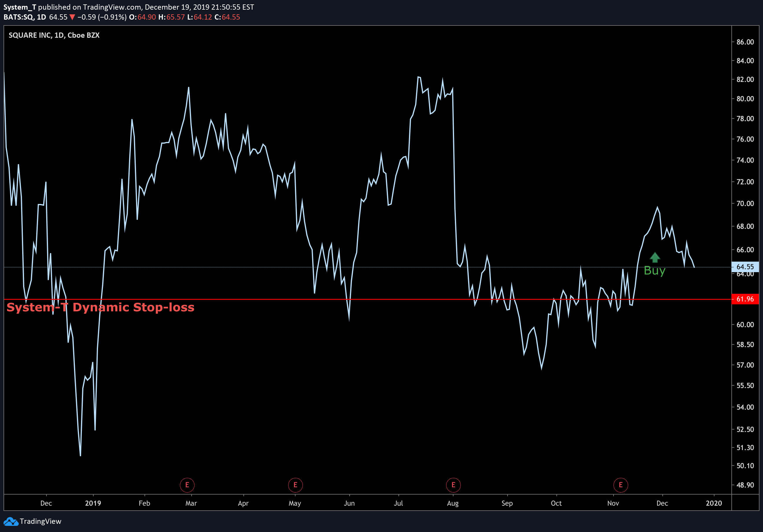Image resolution: width=763 pixels, height=532 pixels.
Task: Click the 70.00 price axis label
Action: click(x=745, y=204)
